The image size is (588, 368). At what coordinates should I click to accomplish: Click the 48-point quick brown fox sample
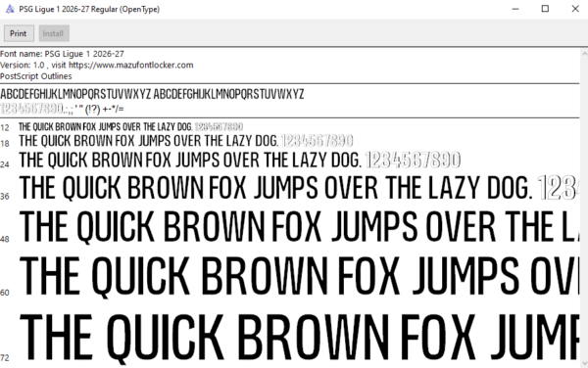pos(299,227)
